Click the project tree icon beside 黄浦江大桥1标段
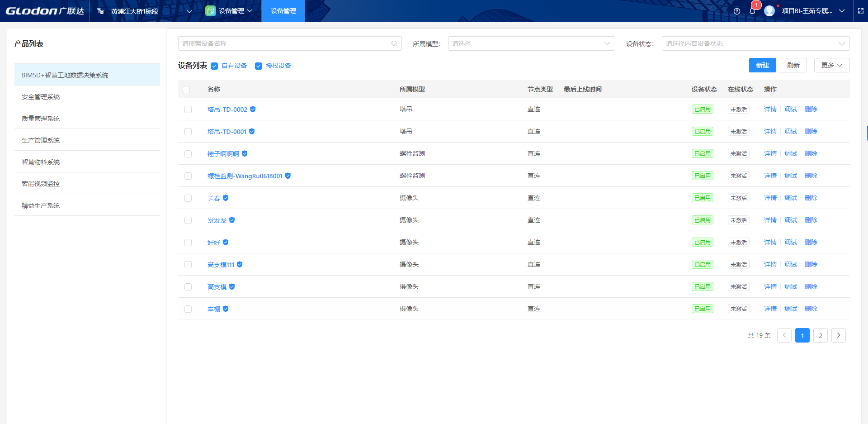868x424 pixels. click(x=100, y=11)
